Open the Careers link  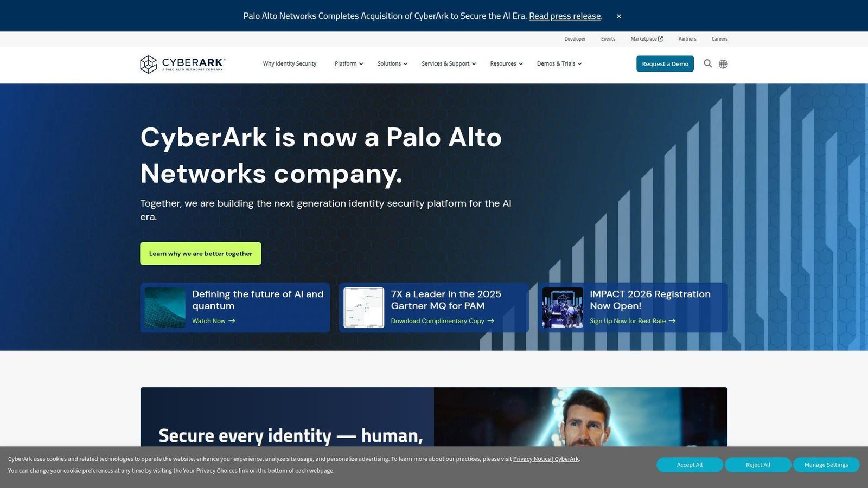click(719, 39)
